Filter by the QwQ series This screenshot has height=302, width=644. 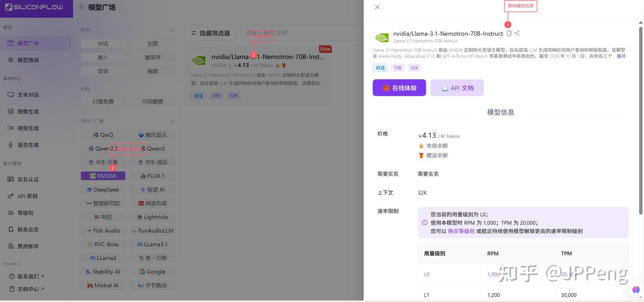[103, 135]
